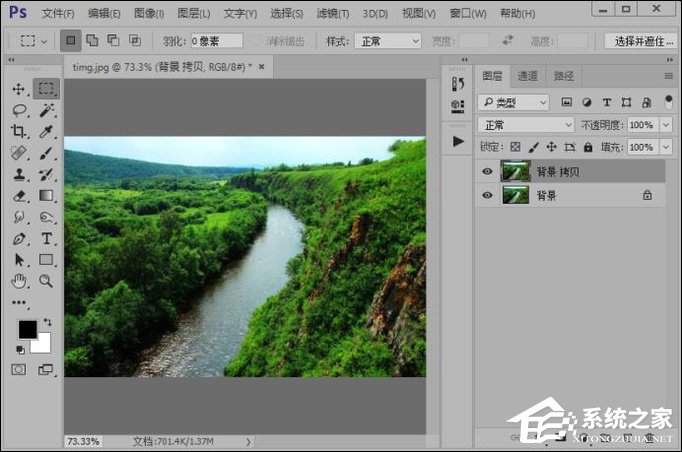Screen dimensions: 682x452
Task: Open the 文件(F) menu
Action: [58, 14]
